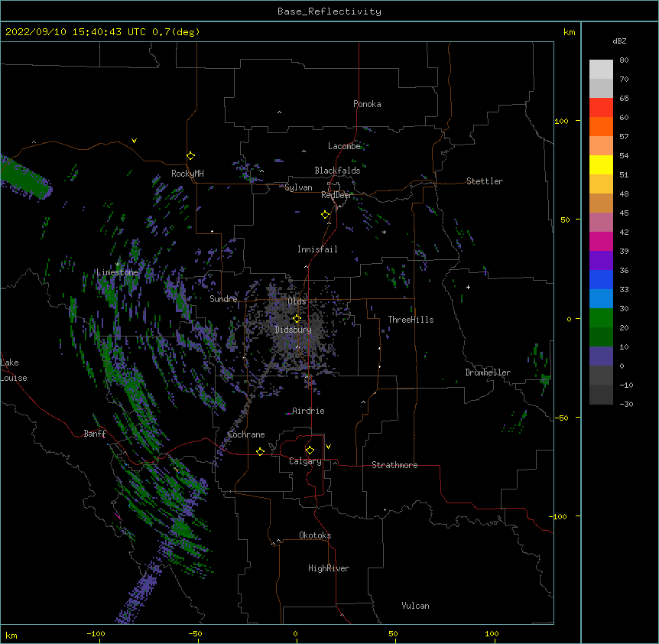659x644 pixels.
Task: Select the dark green 20-10 dBZ legend swatch
Action: click(601, 337)
